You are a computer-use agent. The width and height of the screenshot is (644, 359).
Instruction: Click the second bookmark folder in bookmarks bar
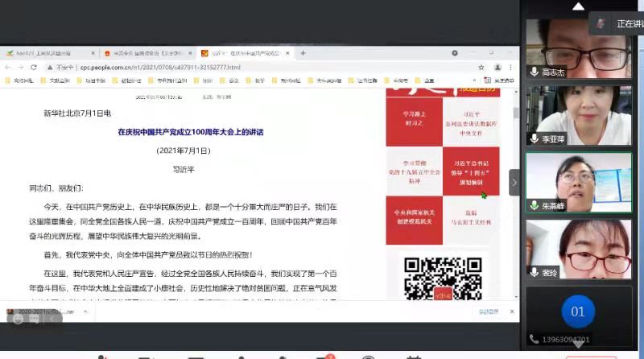(55, 80)
